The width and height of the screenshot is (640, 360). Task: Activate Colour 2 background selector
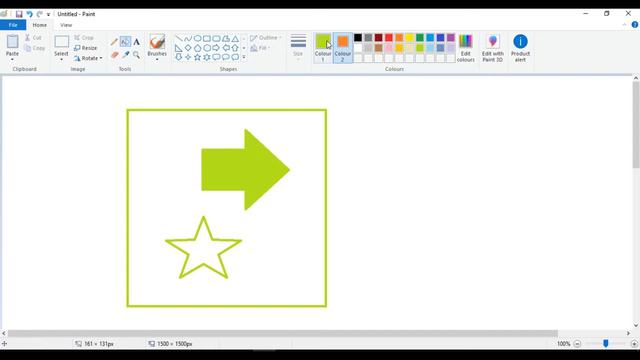[x=342, y=47]
